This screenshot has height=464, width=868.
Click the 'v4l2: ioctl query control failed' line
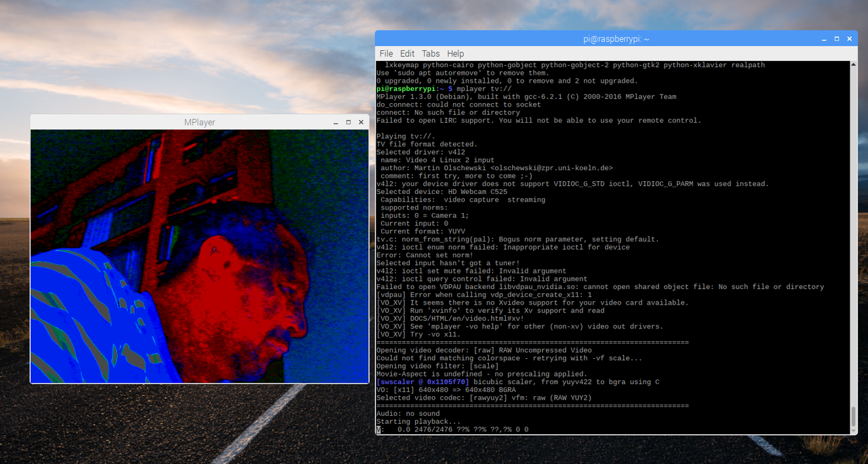pos(482,279)
